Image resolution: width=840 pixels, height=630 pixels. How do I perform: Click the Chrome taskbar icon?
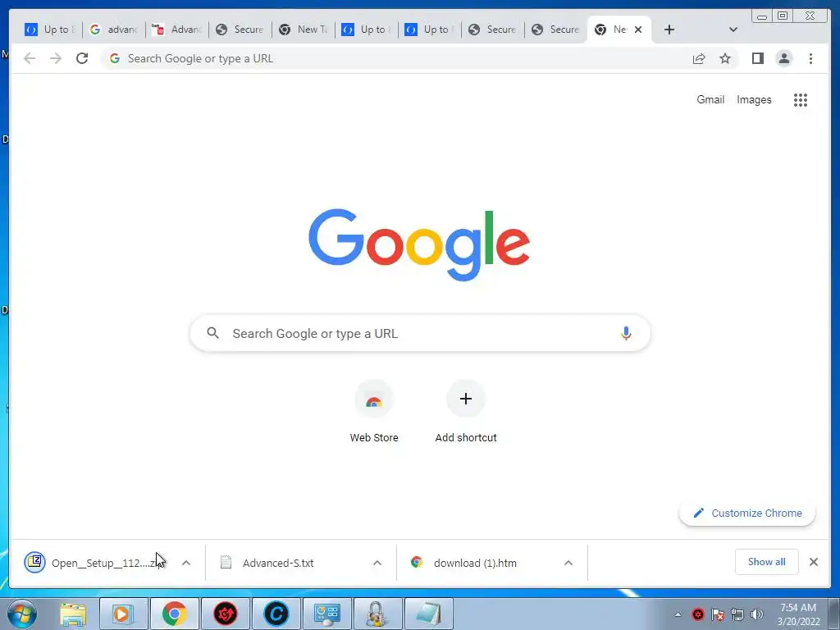175,614
